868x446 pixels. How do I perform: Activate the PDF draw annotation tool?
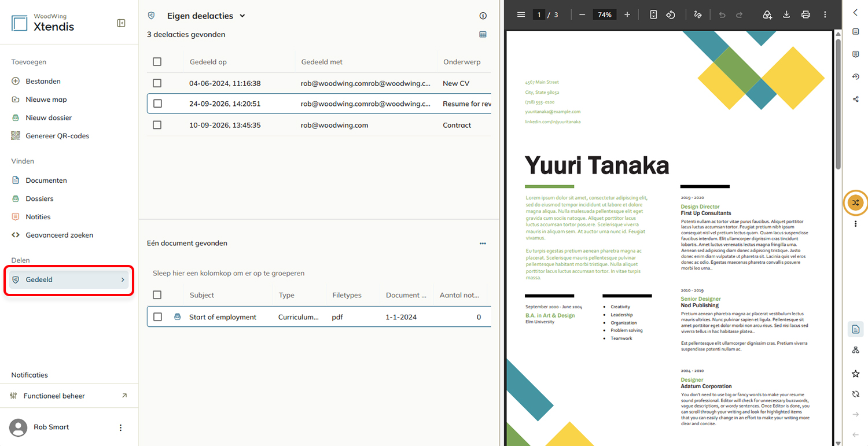[x=698, y=14]
